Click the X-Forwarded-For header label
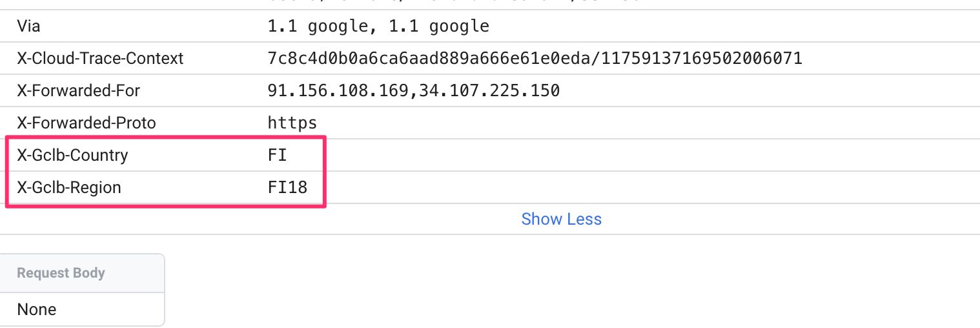 tap(79, 91)
